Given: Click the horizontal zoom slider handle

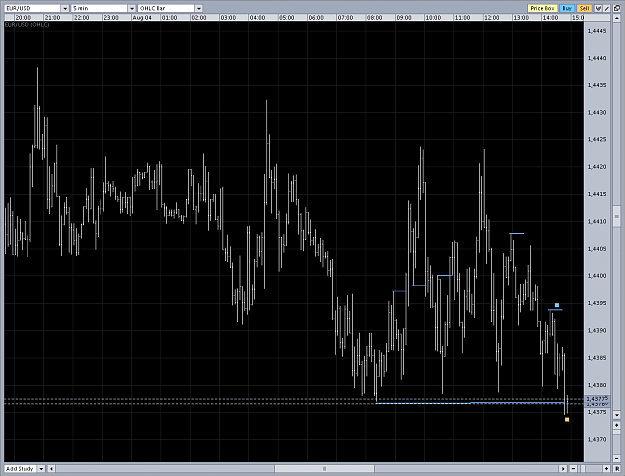Looking at the screenshot, I should (x=583, y=469).
